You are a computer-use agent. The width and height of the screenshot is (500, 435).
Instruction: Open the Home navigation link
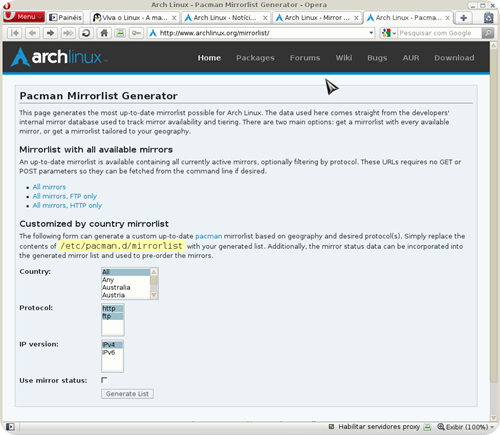(209, 58)
